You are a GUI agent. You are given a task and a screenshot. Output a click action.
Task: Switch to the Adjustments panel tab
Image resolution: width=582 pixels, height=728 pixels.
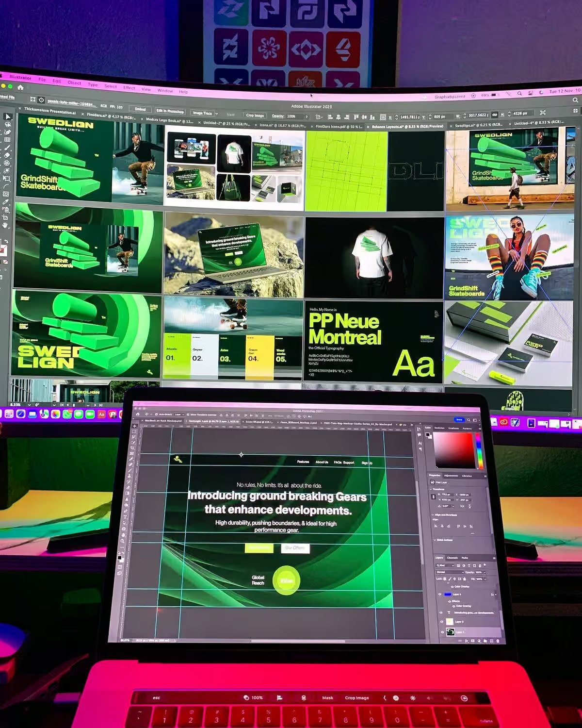pos(451,476)
